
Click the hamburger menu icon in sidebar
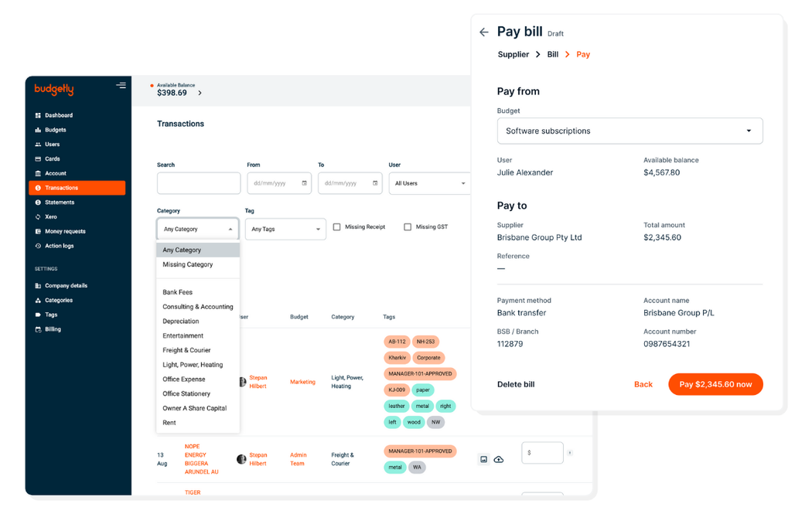point(121,86)
